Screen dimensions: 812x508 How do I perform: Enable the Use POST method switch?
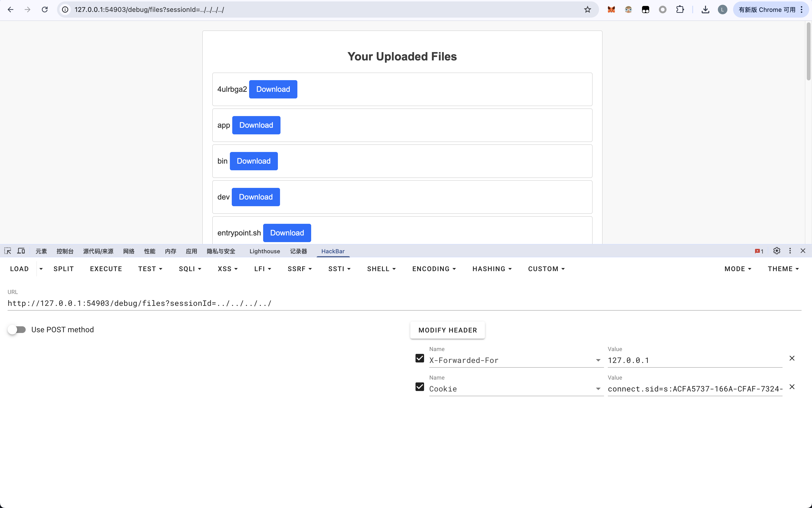[17, 330]
